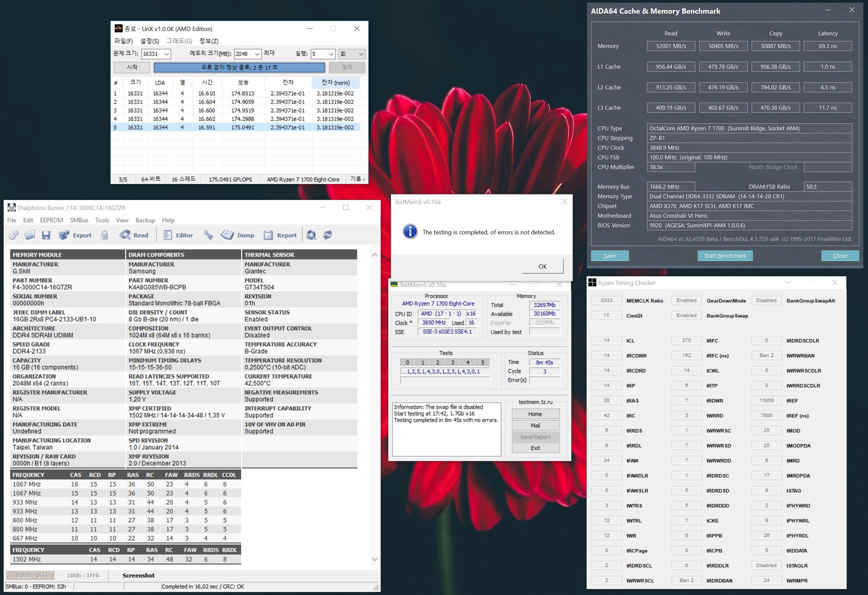The width and height of the screenshot is (868, 595).
Task: Click the down arrow of Thaiphoon scrollbar
Action: point(375,559)
